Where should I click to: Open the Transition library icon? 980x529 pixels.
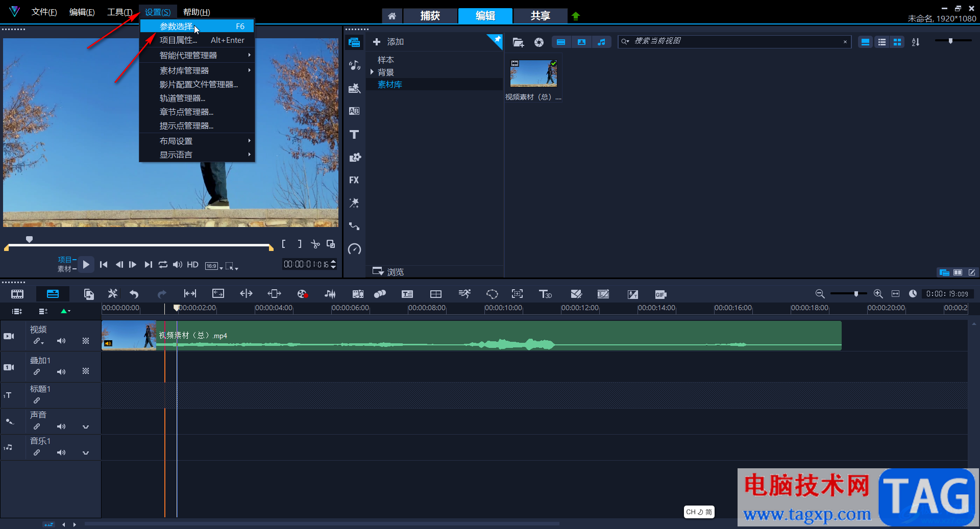(x=354, y=111)
